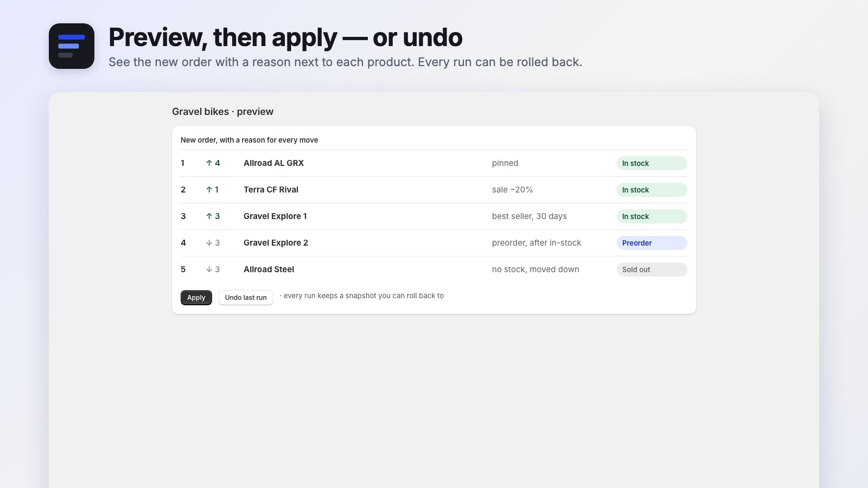Click the Undo last run button
Image resolution: width=868 pixels, height=488 pixels.
[246, 298]
